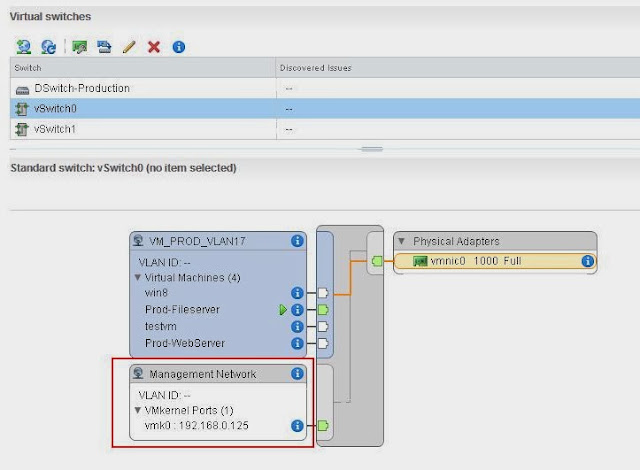Viewport: 640px width, 470px height.
Task: Click the green vmk0 port connector
Action: point(323,426)
